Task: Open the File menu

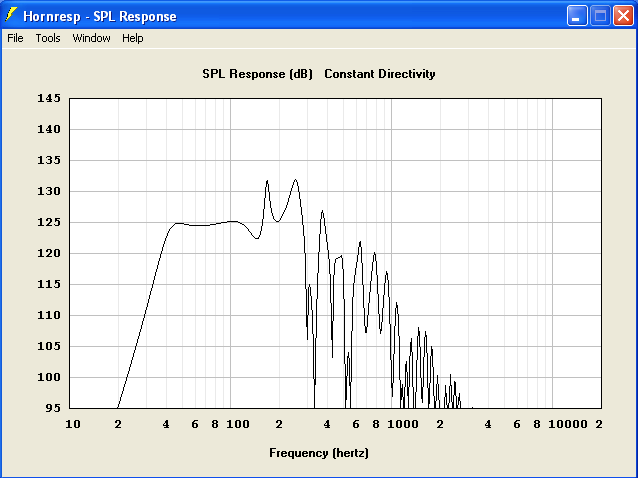Action: pos(15,38)
